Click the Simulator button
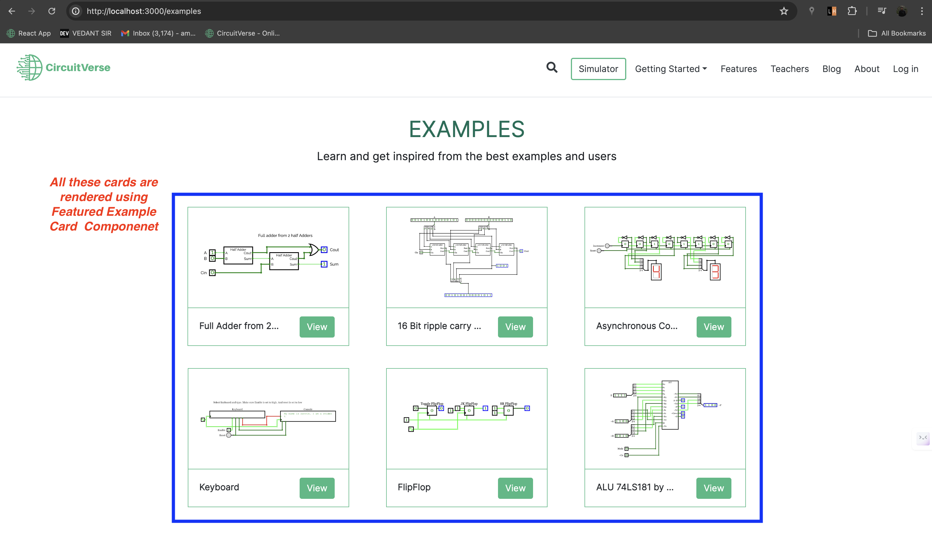 [x=598, y=69]
